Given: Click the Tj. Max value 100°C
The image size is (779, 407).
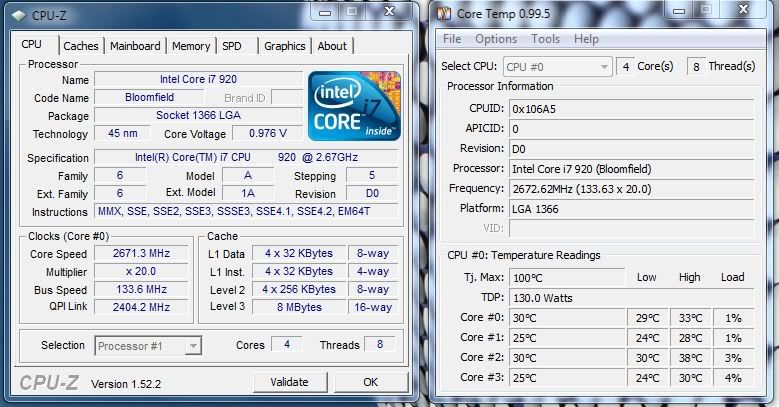Looking at the screenshot, I should (x=567, y=278).
